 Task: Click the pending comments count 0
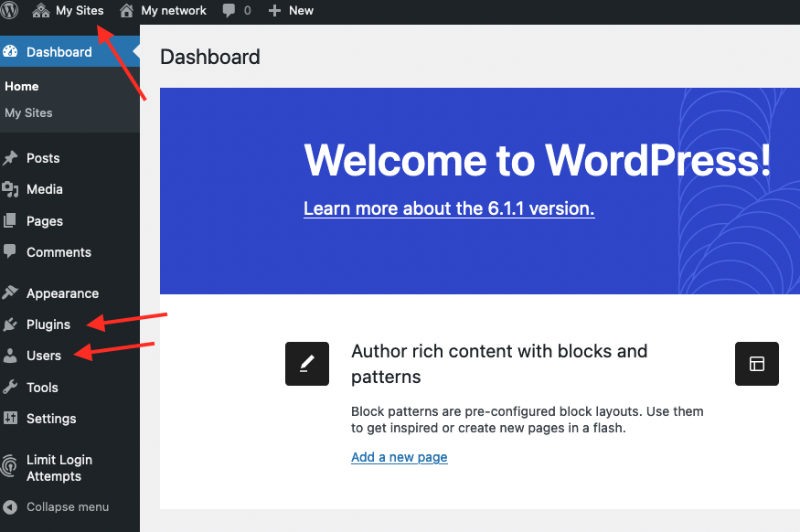click(x=248, y=11)
